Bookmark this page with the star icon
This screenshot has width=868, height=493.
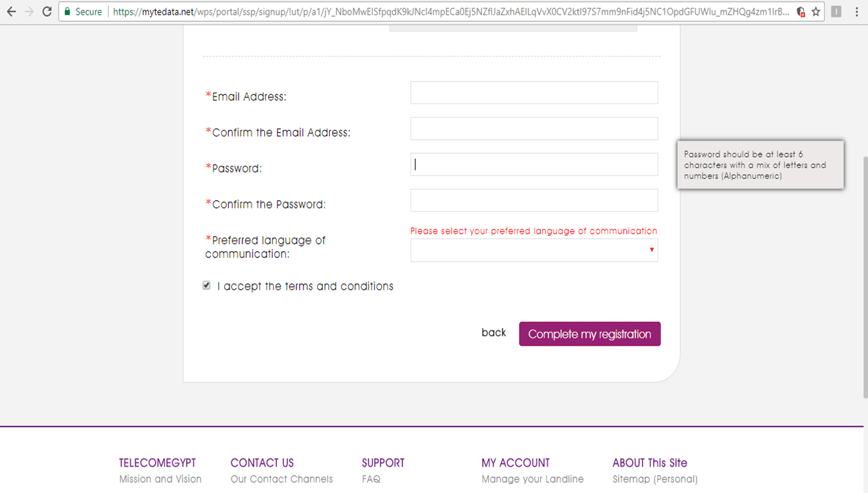[816, 12]
